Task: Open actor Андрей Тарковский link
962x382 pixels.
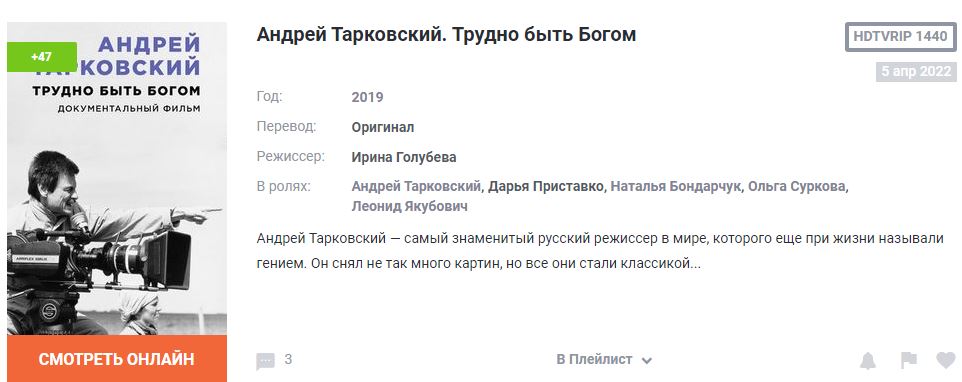Action: [416, 186]
